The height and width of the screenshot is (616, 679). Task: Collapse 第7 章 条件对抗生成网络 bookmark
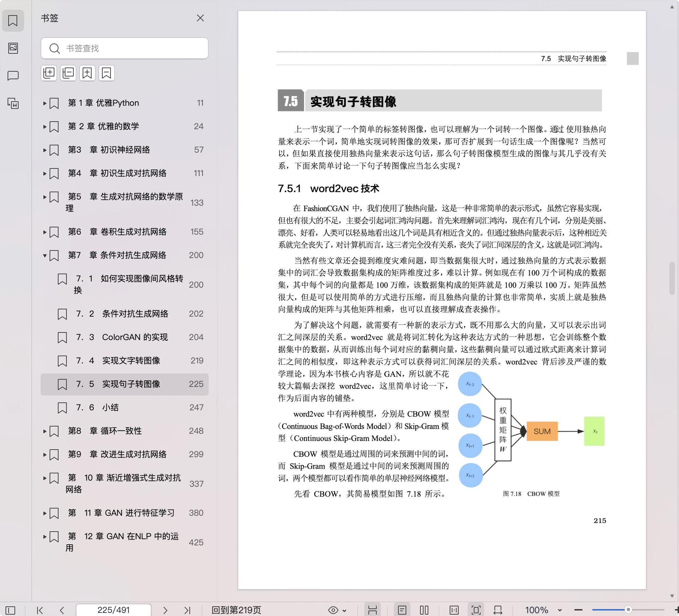(45, 255)
